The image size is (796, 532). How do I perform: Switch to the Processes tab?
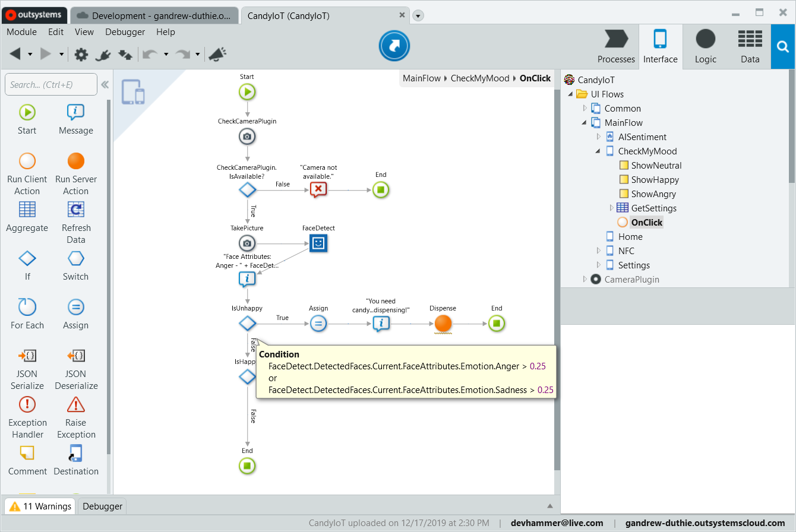click(x=616, y=47)
